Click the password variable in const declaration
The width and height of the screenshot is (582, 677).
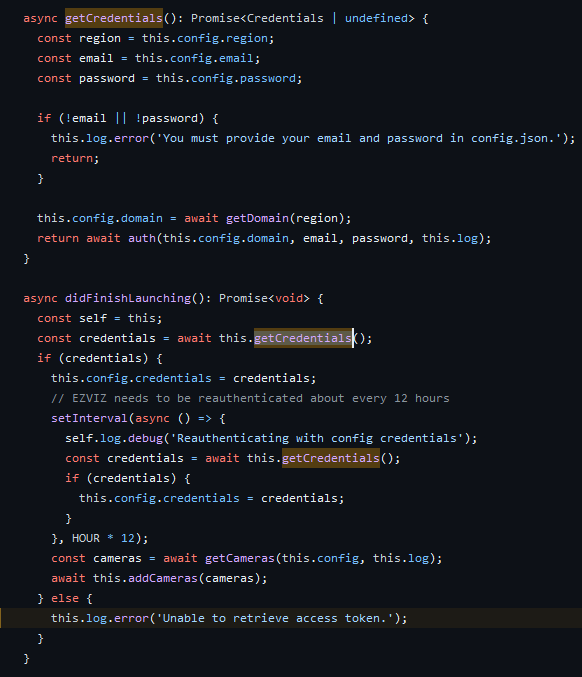point(107,79)
